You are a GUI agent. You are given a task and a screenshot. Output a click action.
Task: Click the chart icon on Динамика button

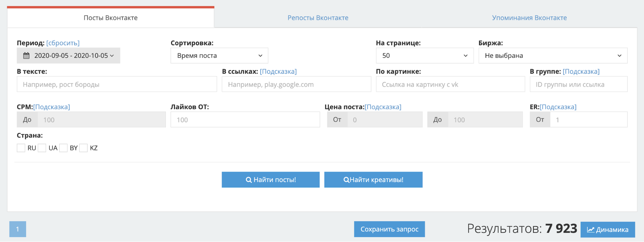tap(591, 230)
